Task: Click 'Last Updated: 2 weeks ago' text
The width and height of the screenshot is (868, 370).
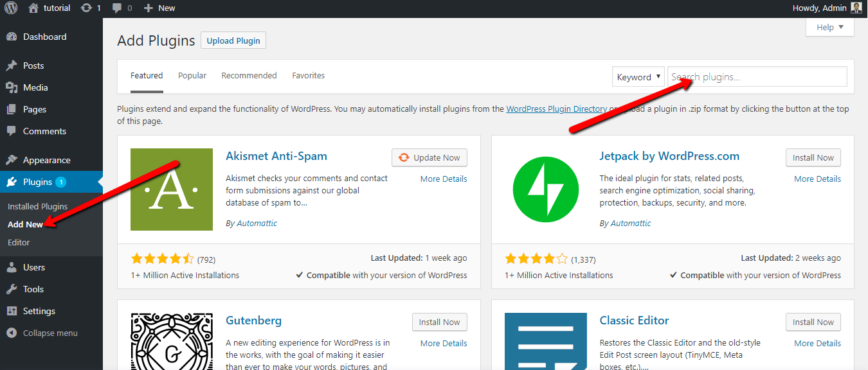Action: (791, 258)
